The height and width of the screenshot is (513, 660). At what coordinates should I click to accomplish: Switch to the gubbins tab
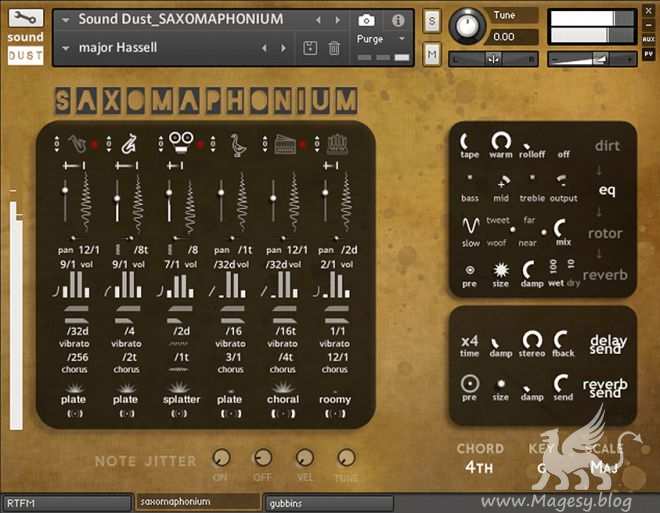pyautogui.click(x=329, y=503)
